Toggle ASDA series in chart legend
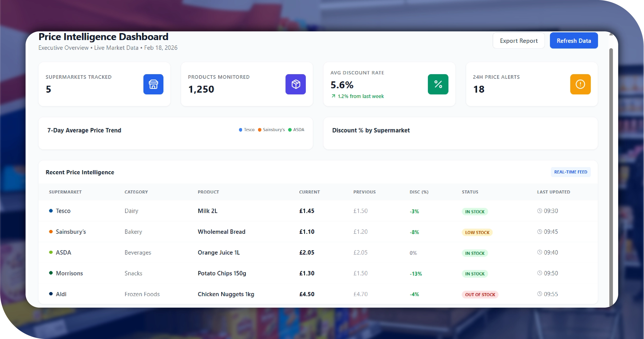The height and width of the screenshot is (339, 644). [296, 130]
